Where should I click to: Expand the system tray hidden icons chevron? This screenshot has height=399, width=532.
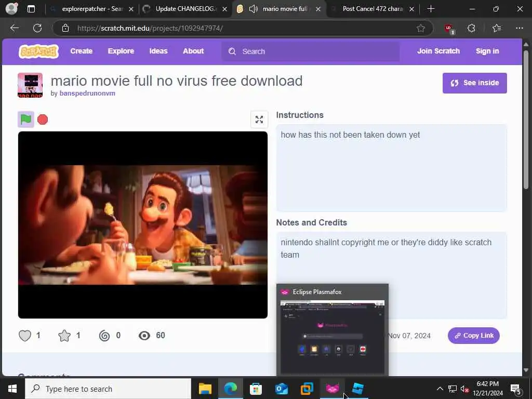point(440,389)
